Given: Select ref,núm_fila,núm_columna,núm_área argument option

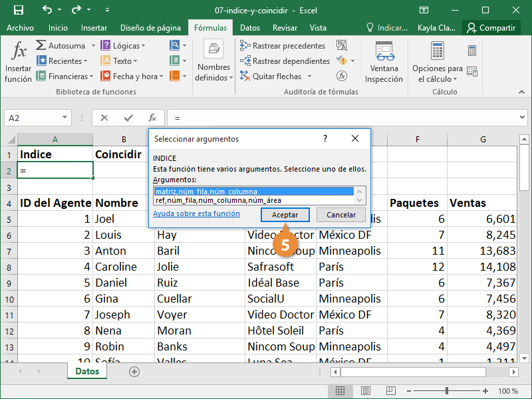Looking at the screenshot, I should click(217, 200).
